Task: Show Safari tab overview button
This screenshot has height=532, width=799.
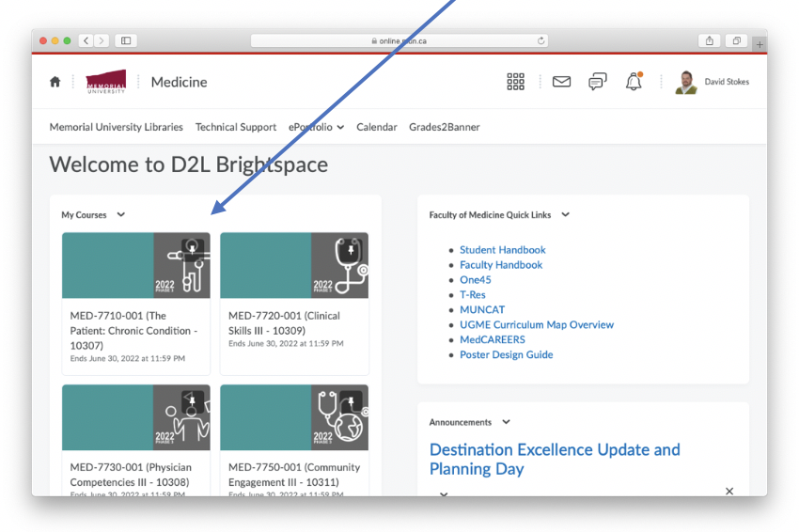Action: coord(736,40)
